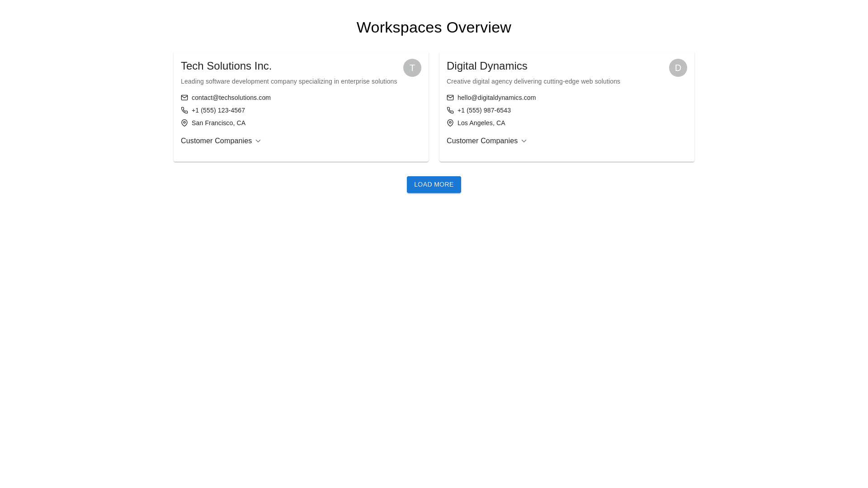
Task: Click the Workspaces Overview page heading
Action: pos(434,28)
